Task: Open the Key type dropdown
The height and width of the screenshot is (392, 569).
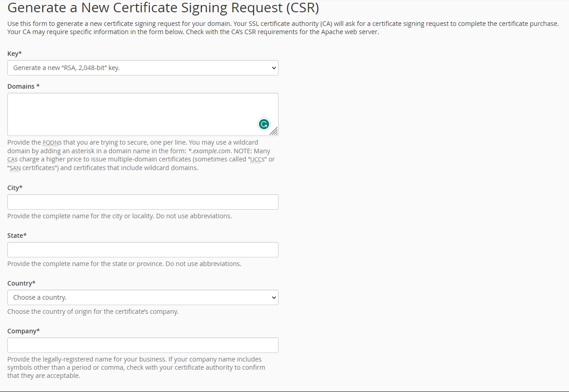Action: click(x=142, y=68)
